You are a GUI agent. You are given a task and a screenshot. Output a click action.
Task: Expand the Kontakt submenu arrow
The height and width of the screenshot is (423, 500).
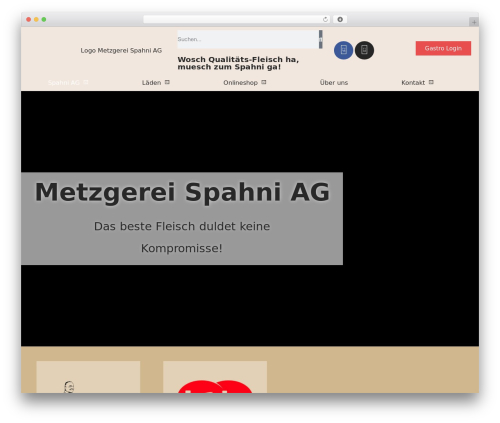tap(431, 82)
